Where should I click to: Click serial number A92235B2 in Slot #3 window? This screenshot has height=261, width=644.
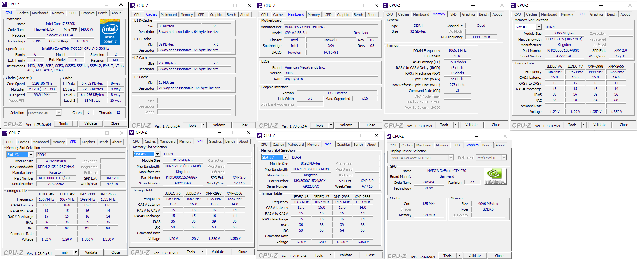click(x=56, y=184)
